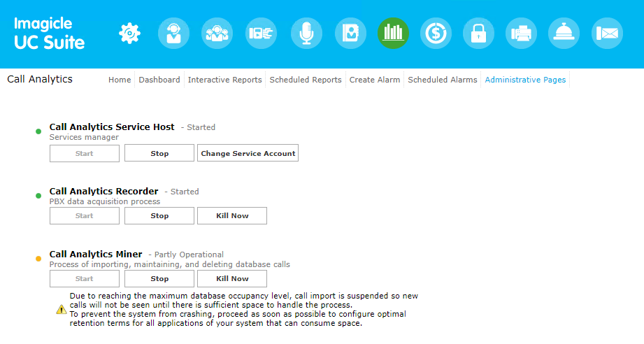Screen dimensions: 644x344
Task: Go to the Home tab
Action: [x=120, y=80]
